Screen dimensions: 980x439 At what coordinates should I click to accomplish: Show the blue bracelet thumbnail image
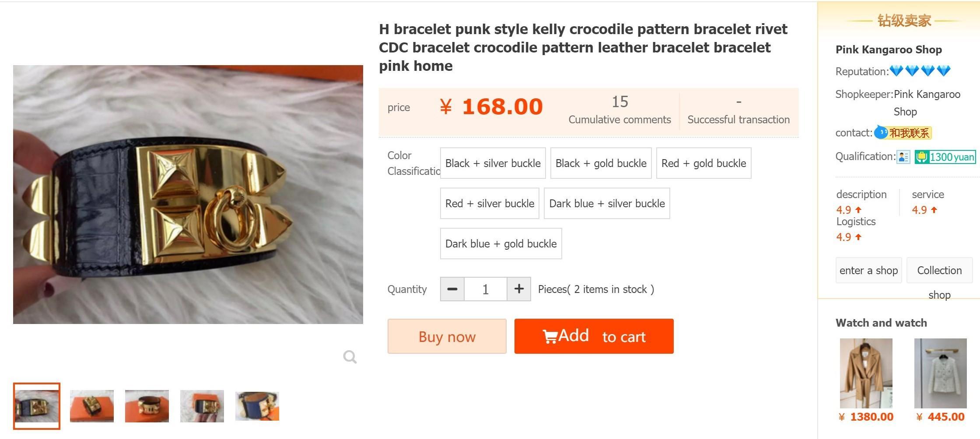(x=257, y=406)
